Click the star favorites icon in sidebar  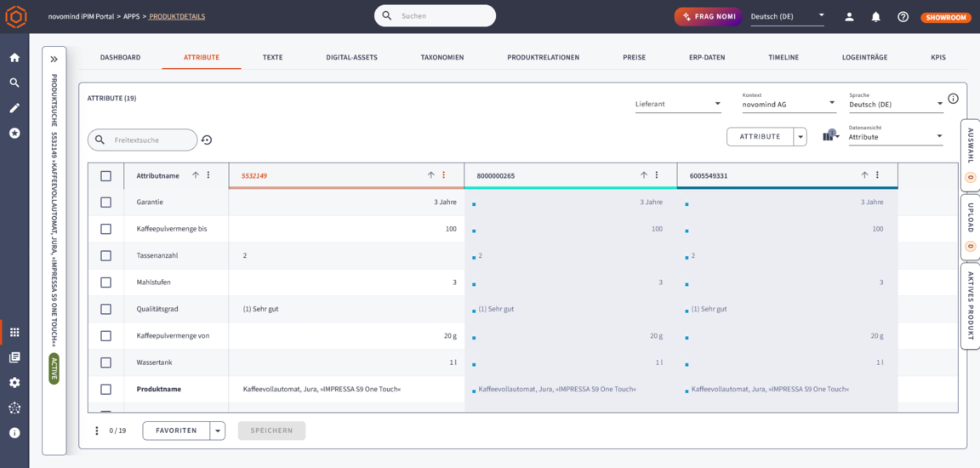pyautogui.click(x=14, y=134)
